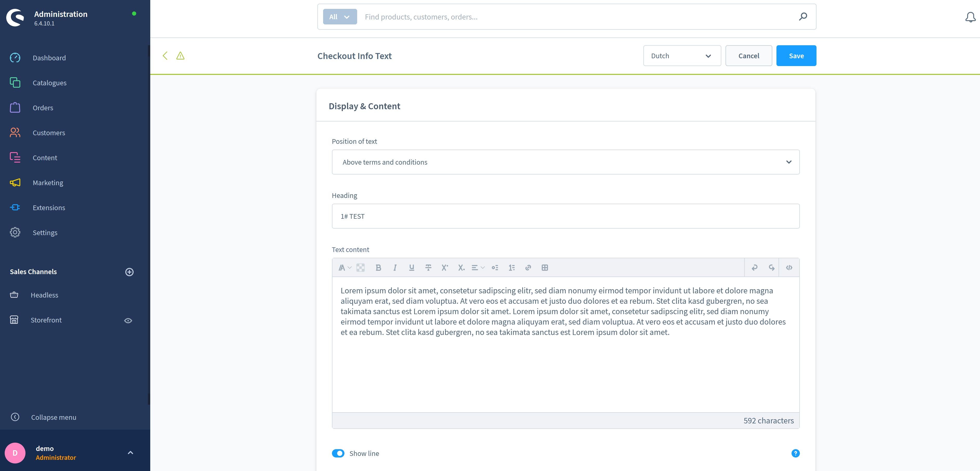Click the Shopware logo in the sidebar
This screenshot has height=471, width=980.
[15, 17]
